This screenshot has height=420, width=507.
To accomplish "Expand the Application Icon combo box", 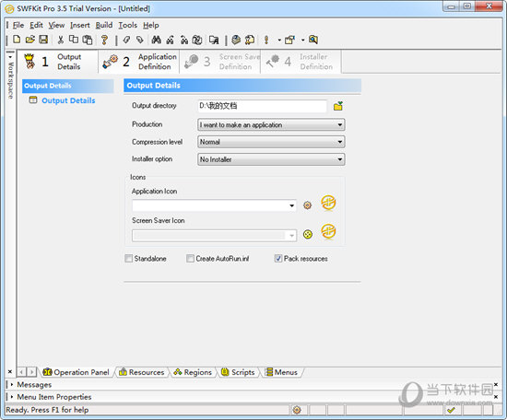I will tap(291, 205).
